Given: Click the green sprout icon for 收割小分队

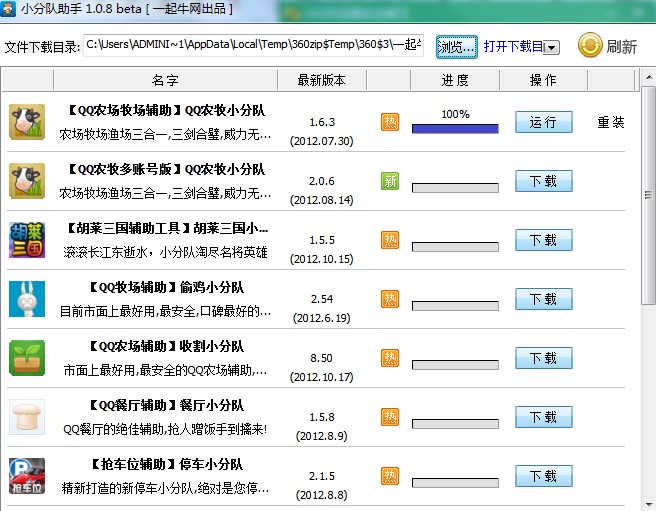Looking at the screenshot, I should [27, 358].
